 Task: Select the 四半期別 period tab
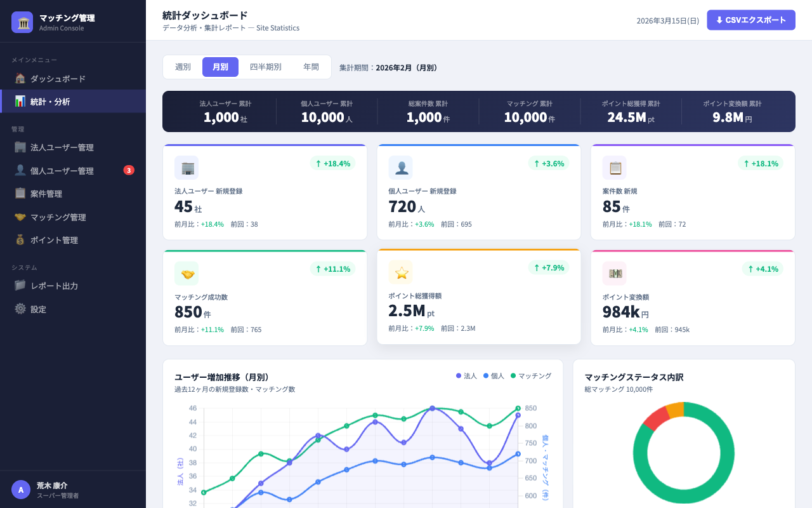point(265,67)
